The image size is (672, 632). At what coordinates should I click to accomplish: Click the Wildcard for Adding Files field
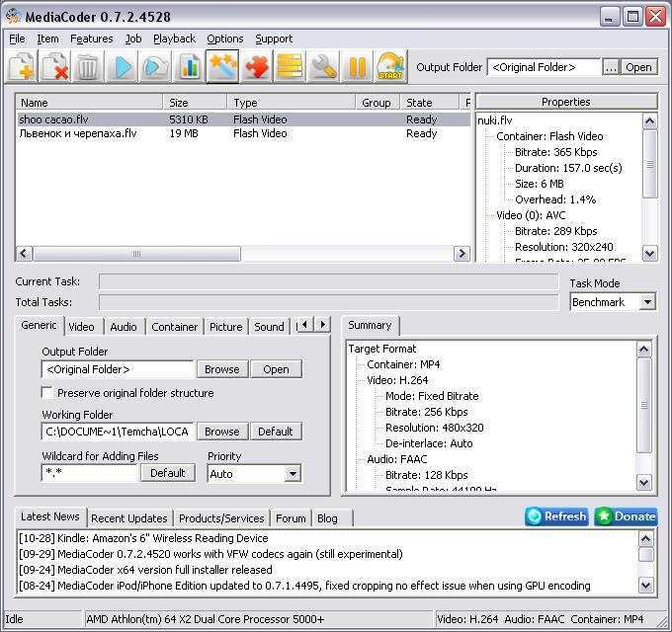(90, 473)
